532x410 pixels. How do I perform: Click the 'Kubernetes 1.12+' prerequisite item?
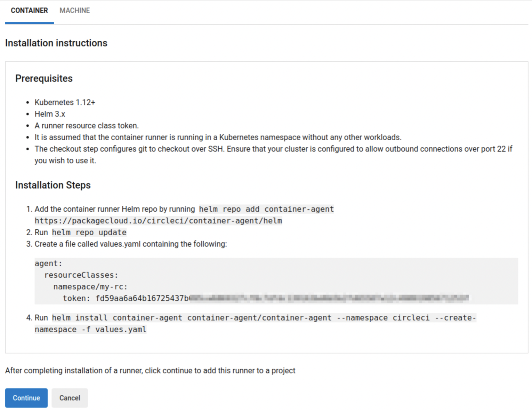tap(65, 102)
